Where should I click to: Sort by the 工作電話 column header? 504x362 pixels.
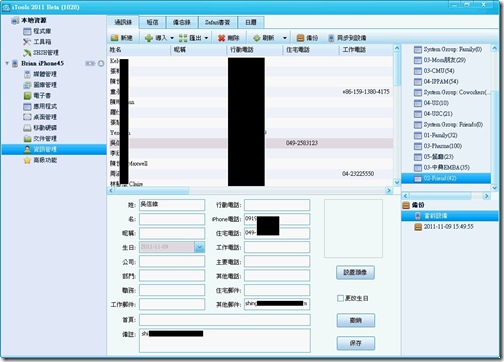pos(366,50)
